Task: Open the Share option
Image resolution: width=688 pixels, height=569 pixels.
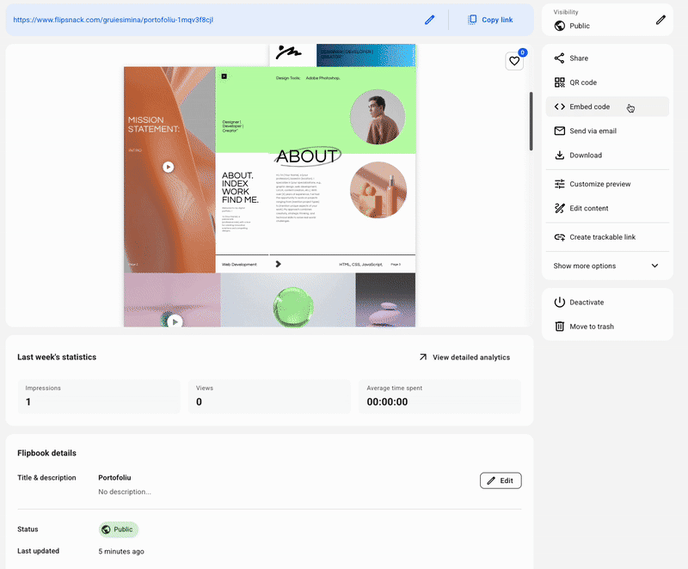Action: pyautogui.click(x=578, y=59)
